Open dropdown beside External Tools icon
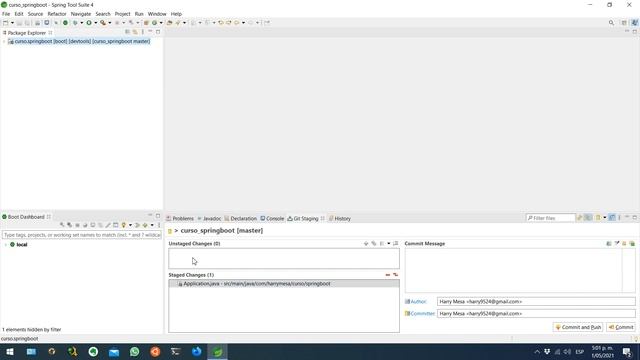Image resolution: width=640 pixels, height=360 pixels. point(109,23)
